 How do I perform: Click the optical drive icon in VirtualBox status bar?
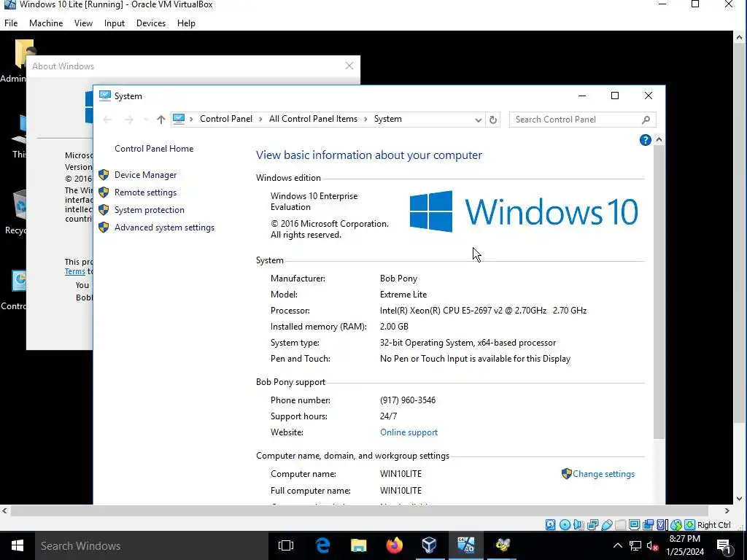point(565,525)
